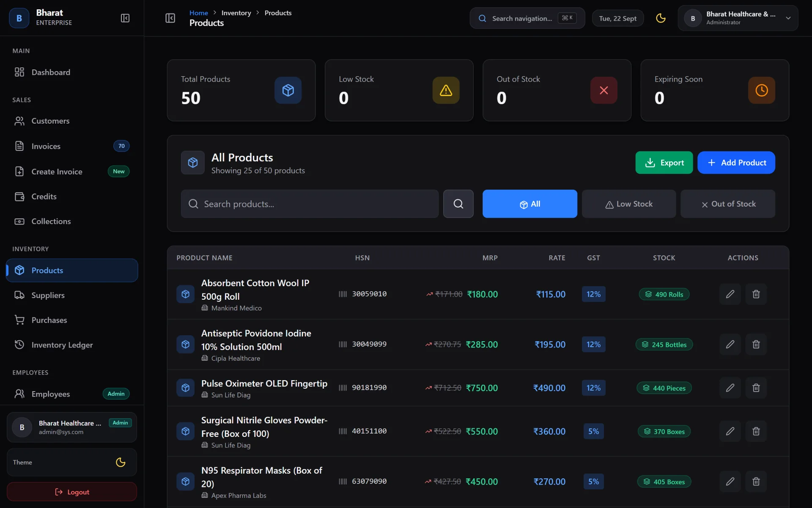Open Create Invoice page

click(x=72, y=171)
